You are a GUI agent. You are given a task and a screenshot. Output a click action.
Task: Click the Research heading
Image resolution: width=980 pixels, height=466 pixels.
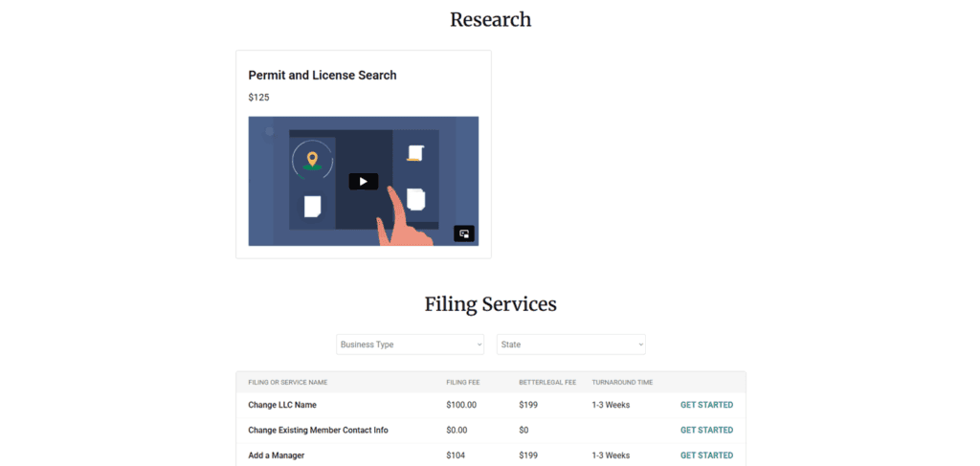tap(491, 19)
